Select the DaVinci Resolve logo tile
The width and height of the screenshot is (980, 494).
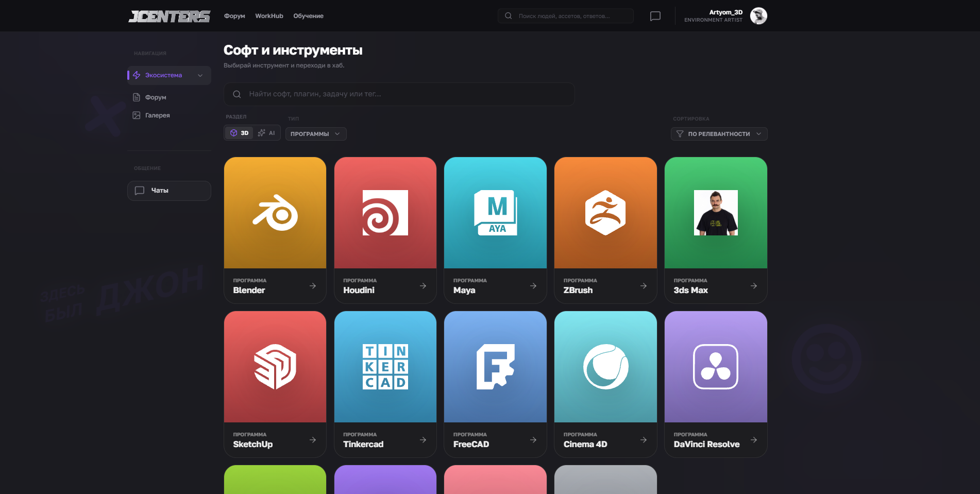tap(716, 367)
